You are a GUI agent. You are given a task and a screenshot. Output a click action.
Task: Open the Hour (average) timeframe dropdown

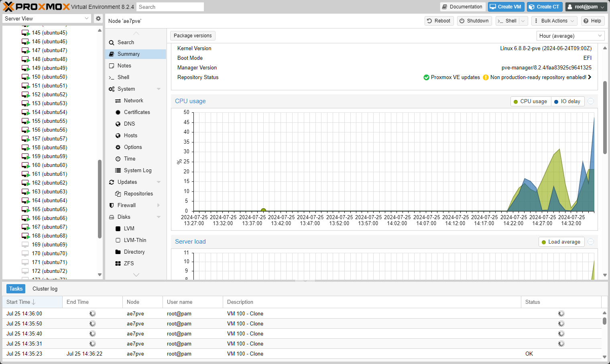[x=570, y=36]
